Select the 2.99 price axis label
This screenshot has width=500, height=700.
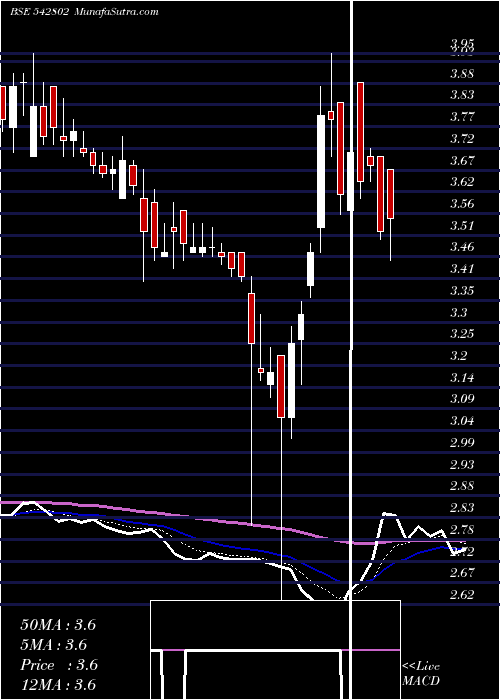click(x=462, y=443)
